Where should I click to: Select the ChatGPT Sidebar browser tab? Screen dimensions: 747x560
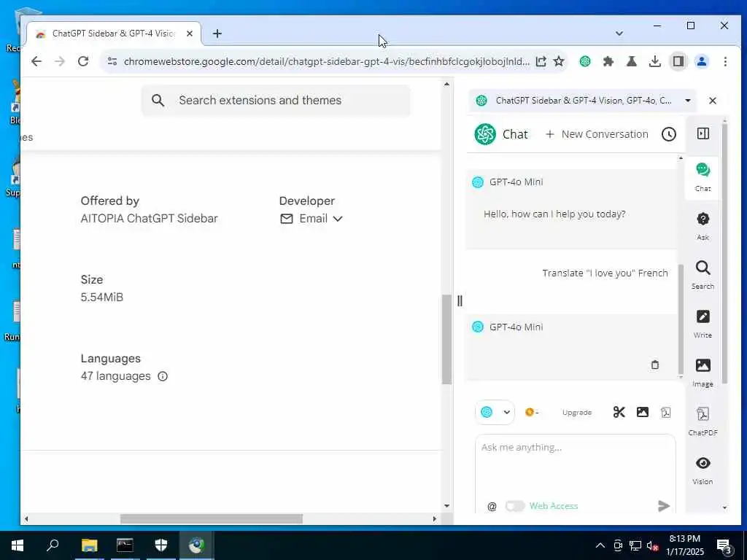pyautogui.click(x=112, y=34)
